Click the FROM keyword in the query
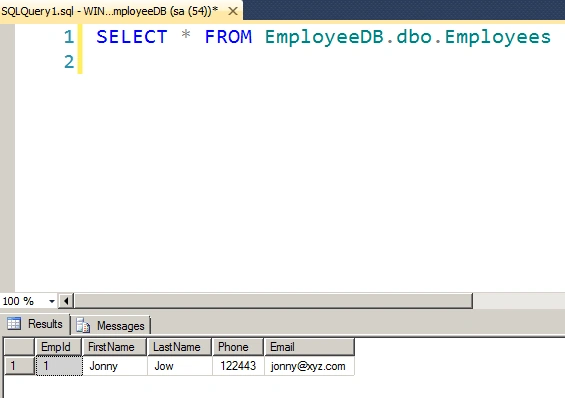This screenshot has width=565, height=398. pos(228,37)
